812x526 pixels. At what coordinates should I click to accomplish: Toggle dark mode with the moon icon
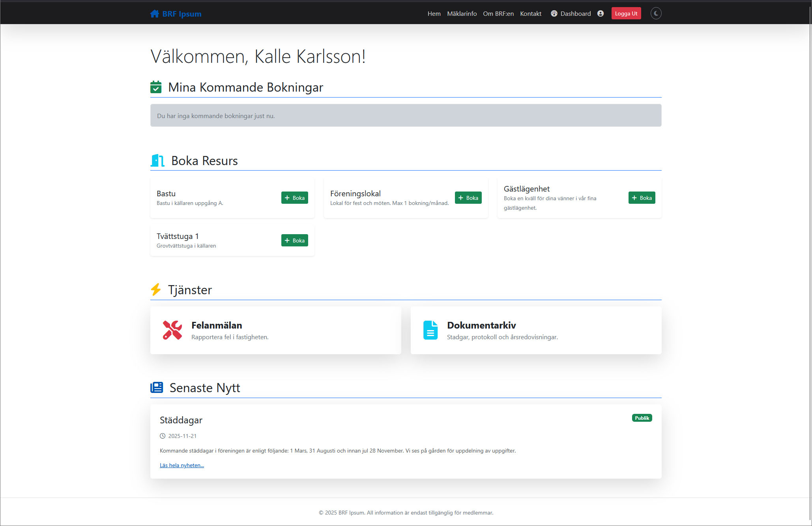[656, 13]
